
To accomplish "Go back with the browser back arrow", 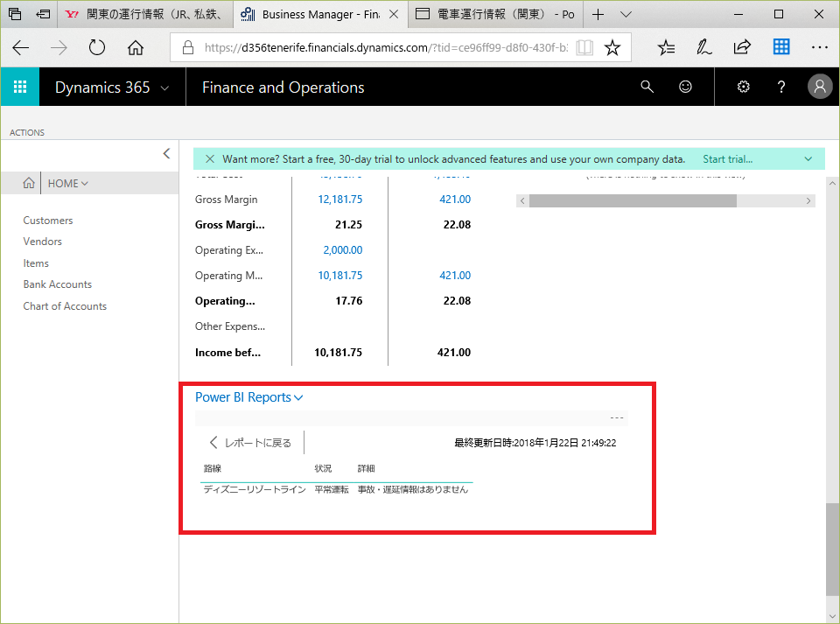I will click(20, 47).
